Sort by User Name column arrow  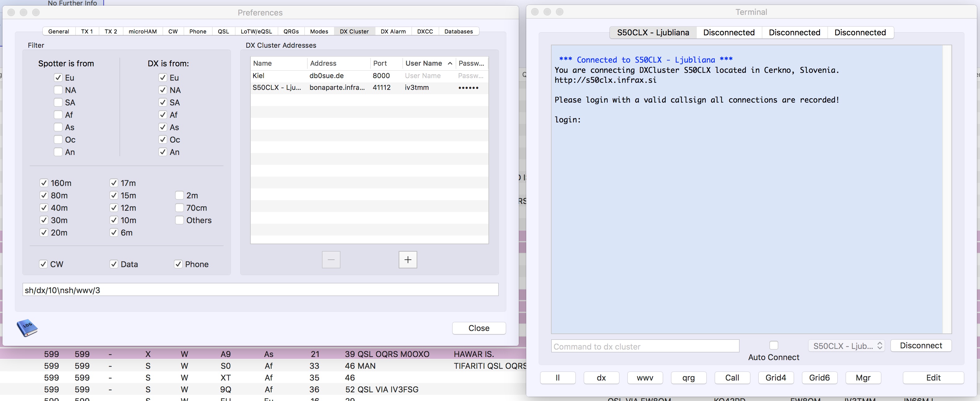point(450,63)
